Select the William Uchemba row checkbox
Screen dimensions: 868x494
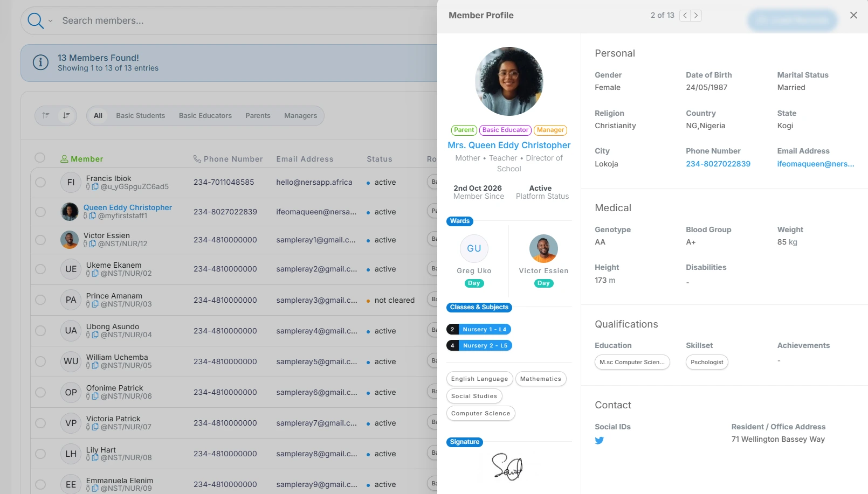coord(40,361)
